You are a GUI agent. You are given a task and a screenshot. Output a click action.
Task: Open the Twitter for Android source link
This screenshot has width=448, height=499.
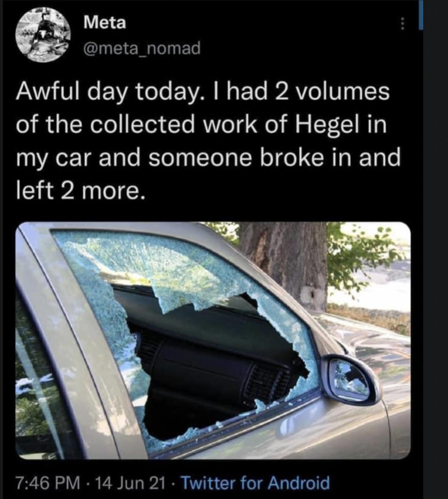pyautogui.click(x=255, y=483)
